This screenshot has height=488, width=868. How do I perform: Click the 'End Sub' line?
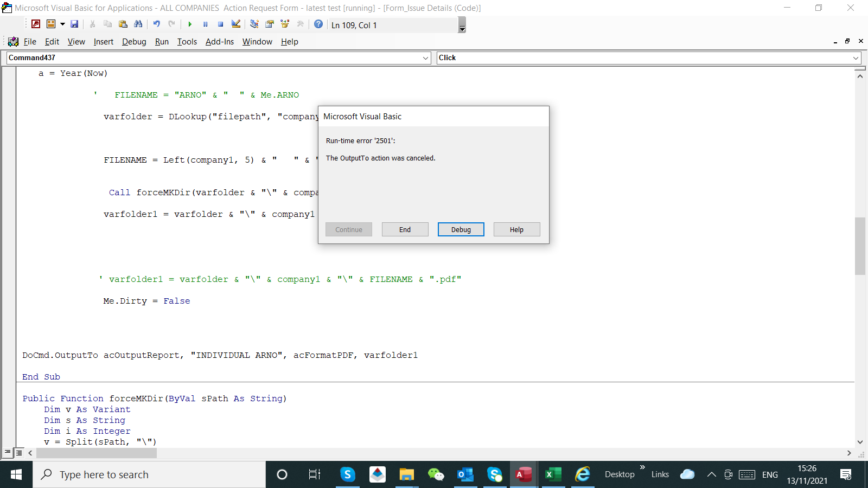pyautogui.click(x=41, y=377)
